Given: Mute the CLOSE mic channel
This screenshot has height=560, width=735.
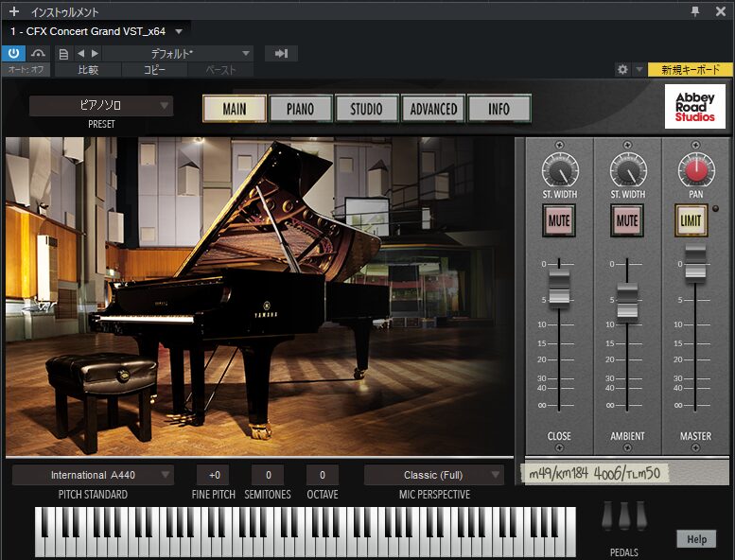Looking at the screenshot, I should 559,220.
